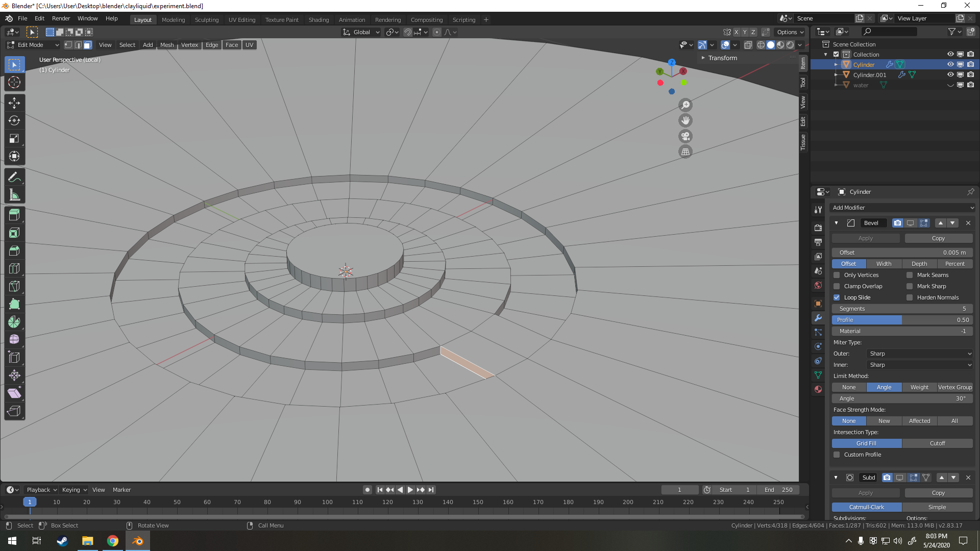Choose Simple subdivision type
This screenshot has width=980, height=551.
pyautogui.click(x=937, y=507)
